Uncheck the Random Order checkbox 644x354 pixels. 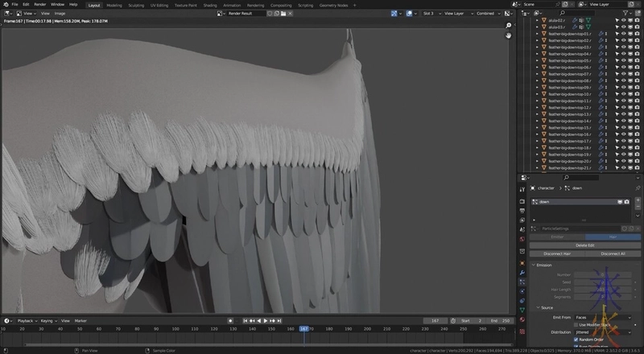pos(576,340)
